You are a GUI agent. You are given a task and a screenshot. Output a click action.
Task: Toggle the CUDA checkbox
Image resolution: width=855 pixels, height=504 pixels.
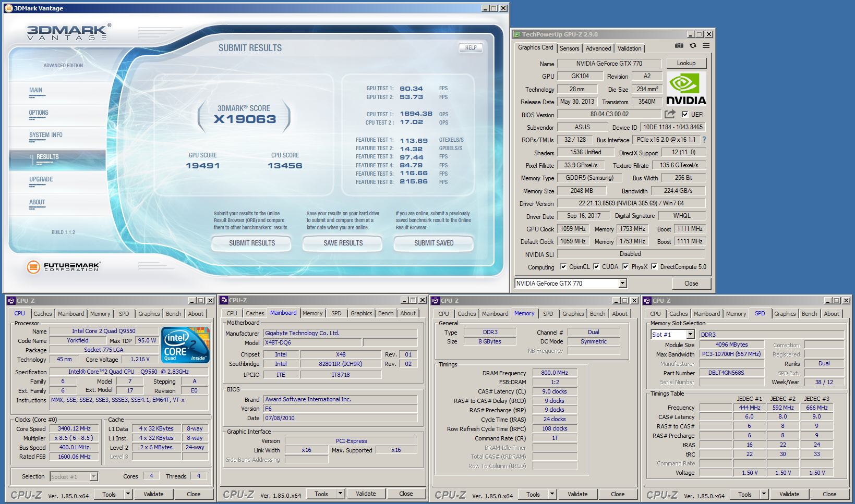tap(596, 267)
